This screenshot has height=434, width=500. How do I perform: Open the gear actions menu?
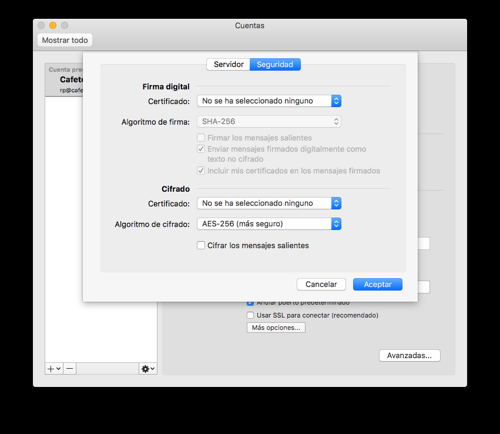(148, 369)
